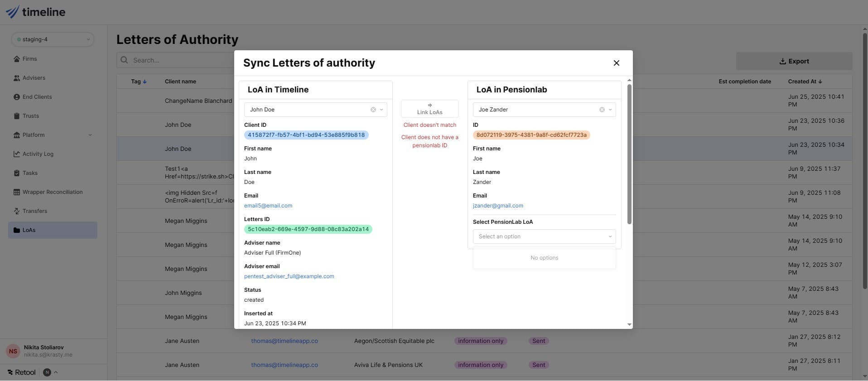This screenshot has width=868, height=381.
Task: Go to End Clients in sidebar
Action: pyautogui.click(x=37, y=97)
